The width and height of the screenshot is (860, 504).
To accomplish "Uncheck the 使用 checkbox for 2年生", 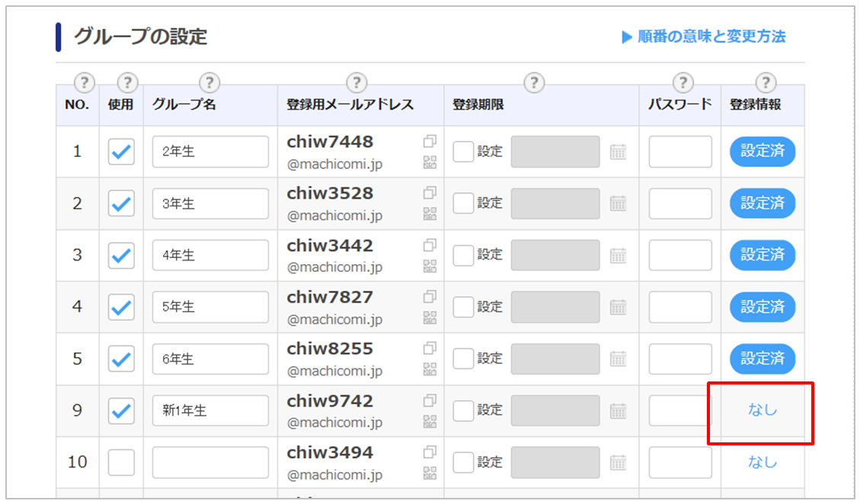I will [x=121, y=152].
